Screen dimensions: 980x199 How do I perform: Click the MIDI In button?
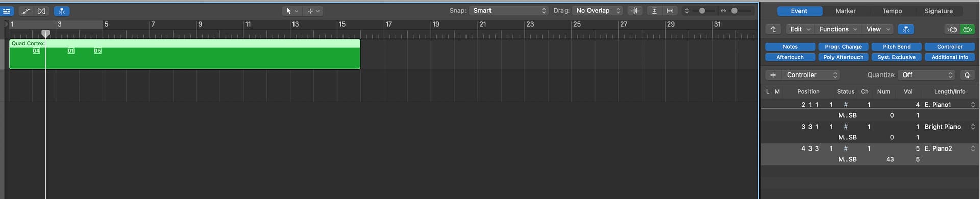[952, 29]
